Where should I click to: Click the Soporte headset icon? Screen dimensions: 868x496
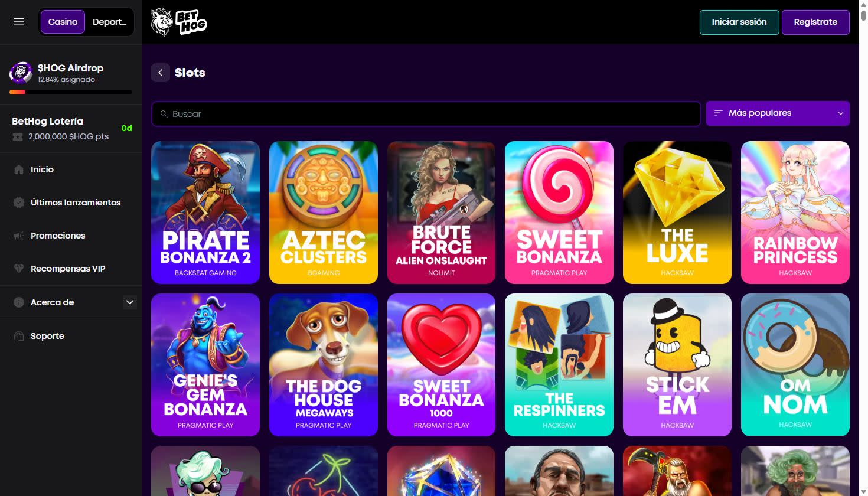19,336
